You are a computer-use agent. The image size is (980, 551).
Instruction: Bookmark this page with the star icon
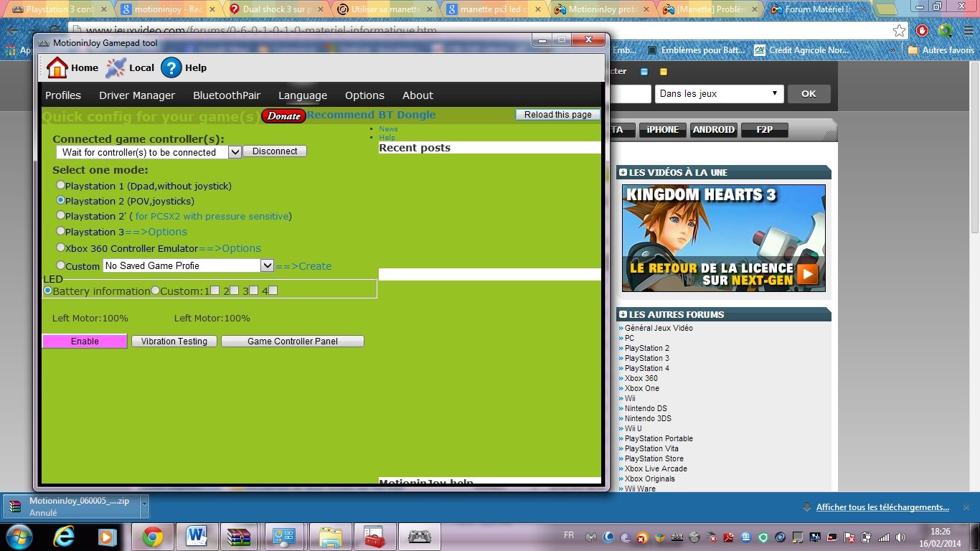click(900, 31)
